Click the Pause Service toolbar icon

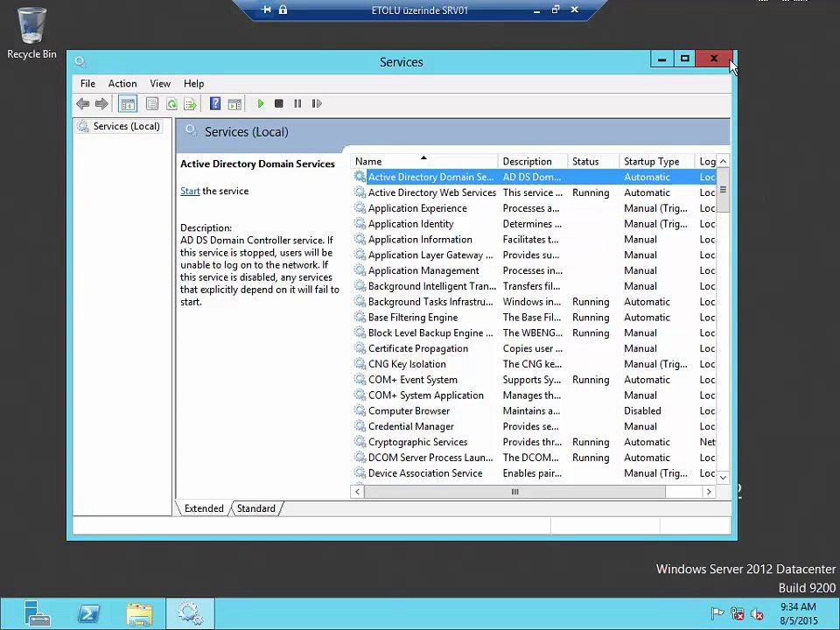point(297,103)
